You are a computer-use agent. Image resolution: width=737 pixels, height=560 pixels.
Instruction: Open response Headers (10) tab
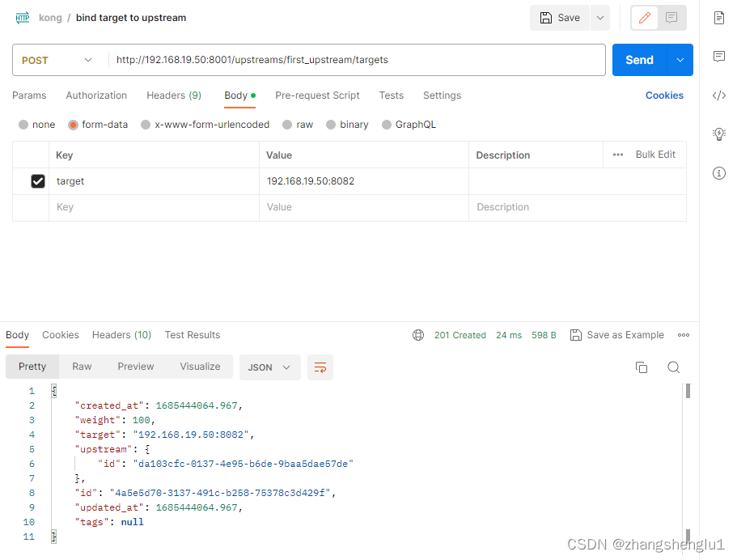[x=121, y=335]
